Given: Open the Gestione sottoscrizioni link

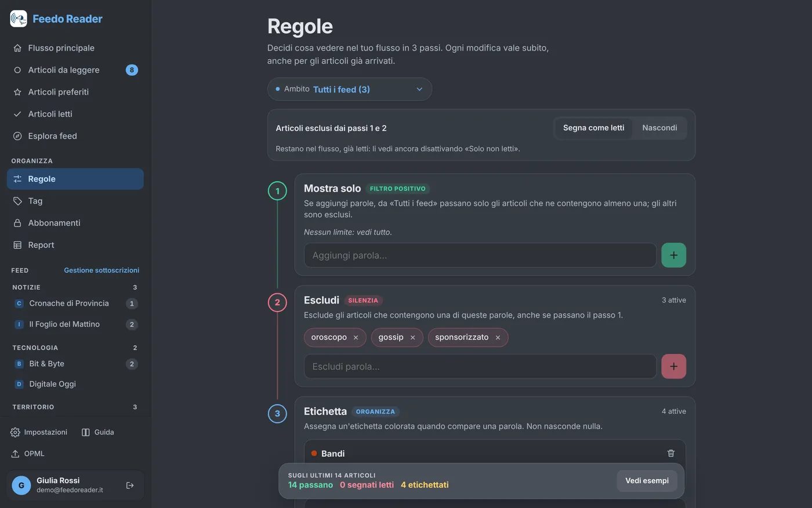Looking at the screenshot, I should 101,270.
